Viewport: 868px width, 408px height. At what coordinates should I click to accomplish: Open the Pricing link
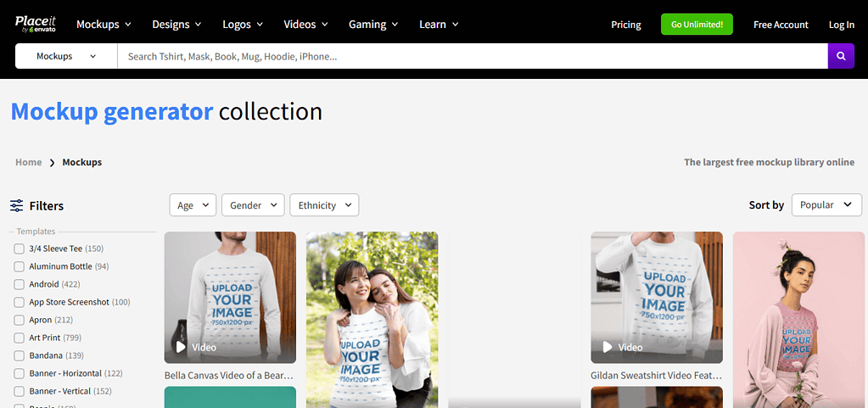coord(626,25)
